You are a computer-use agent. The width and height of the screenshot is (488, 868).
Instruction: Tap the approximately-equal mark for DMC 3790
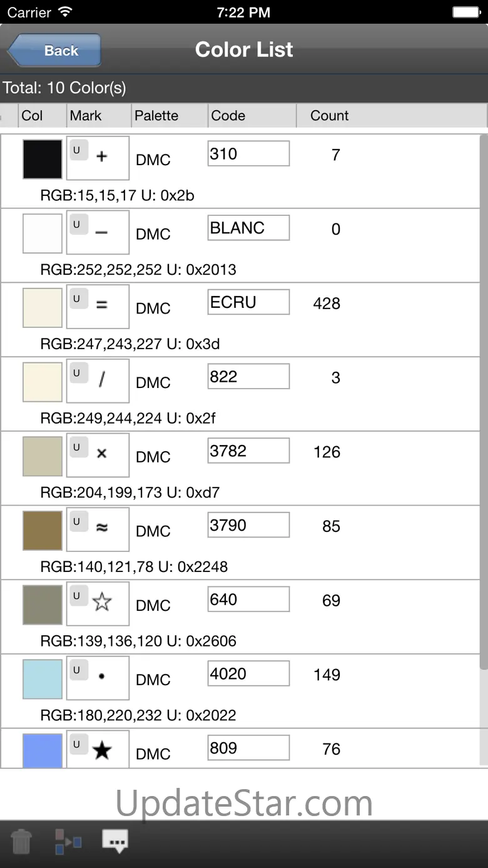point(102,528)
